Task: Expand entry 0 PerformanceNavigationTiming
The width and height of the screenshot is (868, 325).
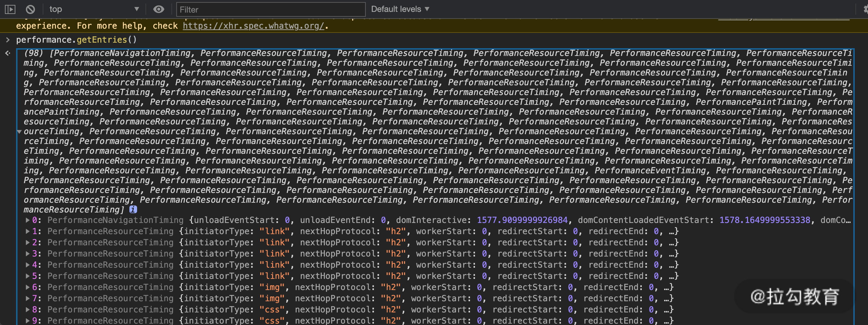Action: [x=28, y=220]
